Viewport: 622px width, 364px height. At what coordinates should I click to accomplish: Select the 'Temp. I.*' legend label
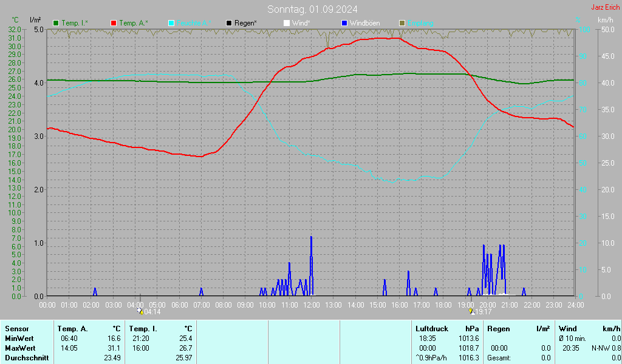tap(75, 23)
